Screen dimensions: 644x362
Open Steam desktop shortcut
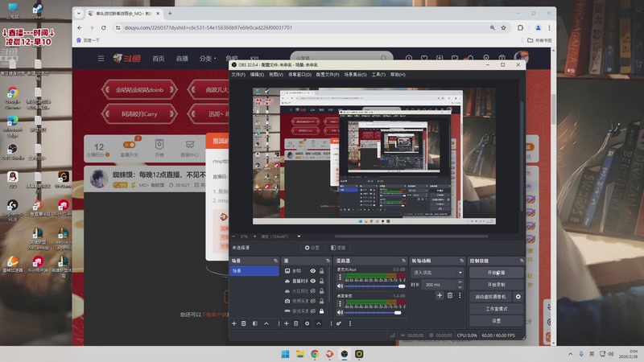click(38, 10)
